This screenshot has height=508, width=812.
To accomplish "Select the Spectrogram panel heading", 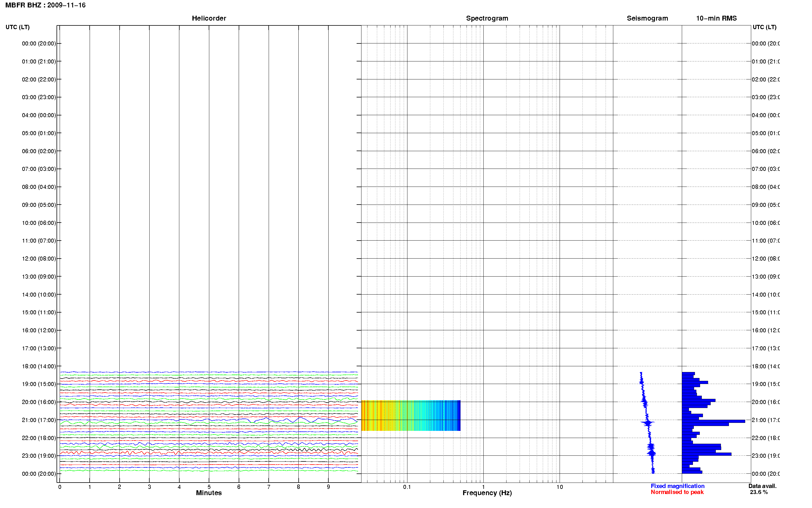I will point(487,18).
